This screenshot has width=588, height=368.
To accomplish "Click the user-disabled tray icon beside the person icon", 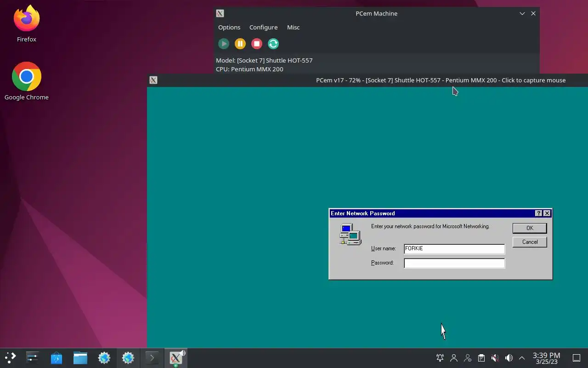I will 468,358.
